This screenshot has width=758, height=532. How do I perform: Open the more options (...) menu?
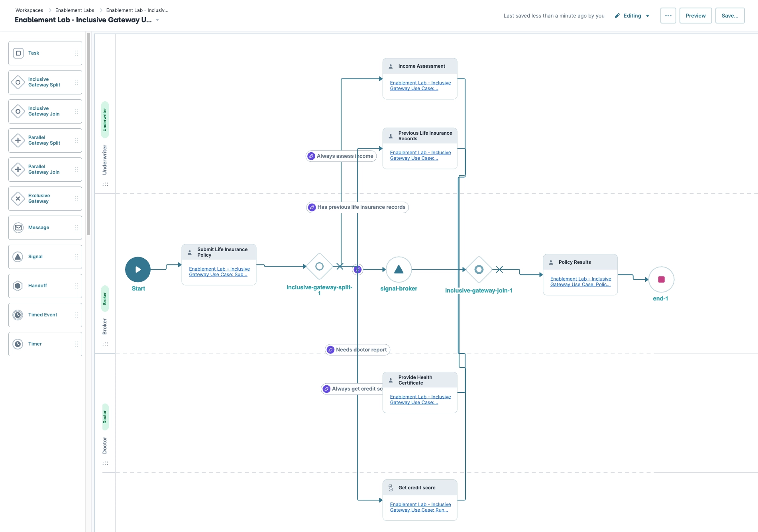click(668, 16)
